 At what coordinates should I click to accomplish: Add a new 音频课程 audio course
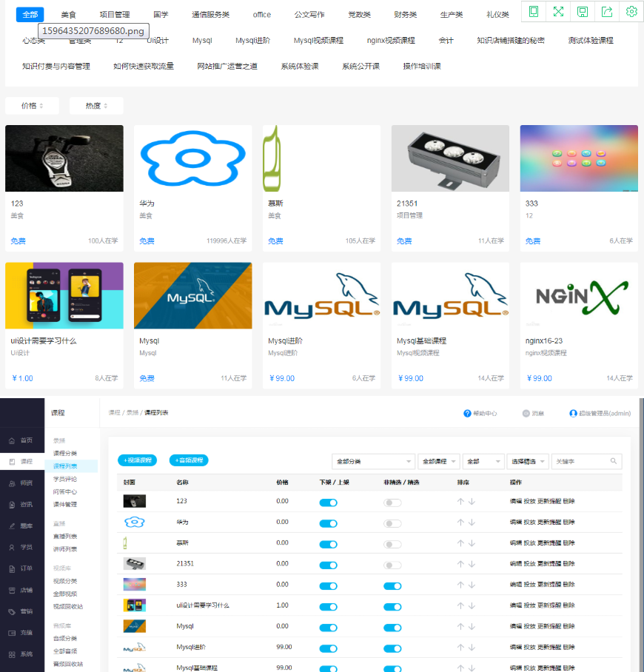point(189,460)
